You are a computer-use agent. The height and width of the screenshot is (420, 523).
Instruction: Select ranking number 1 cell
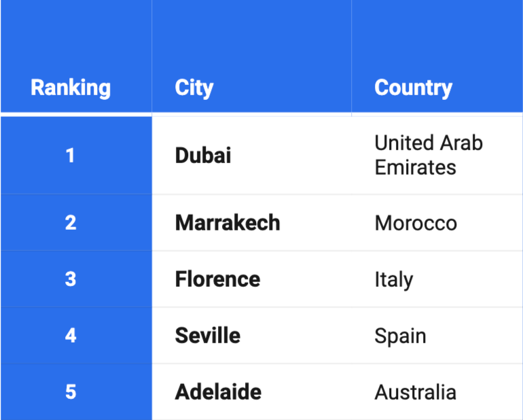[76, 155]
